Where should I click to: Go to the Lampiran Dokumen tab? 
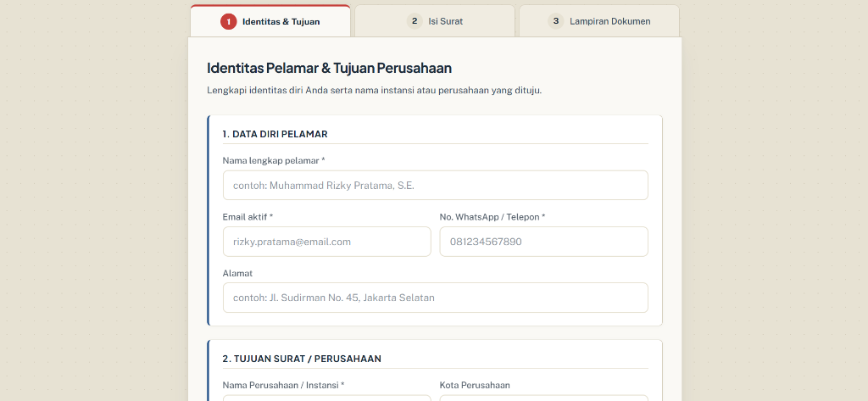coord(599,21)
